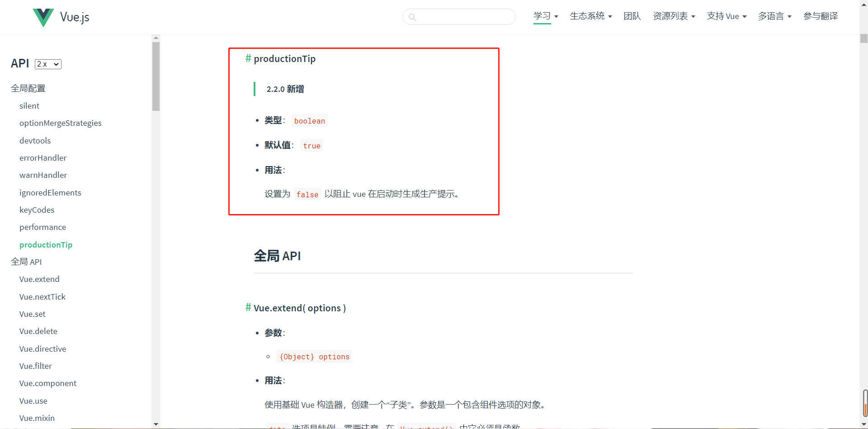
Task: Go to the 团队 page
Action: click(632, 16)
